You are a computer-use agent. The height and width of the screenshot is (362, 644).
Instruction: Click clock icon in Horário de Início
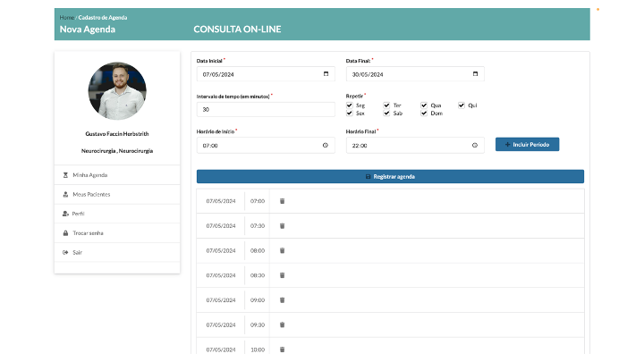click(326, 145)
